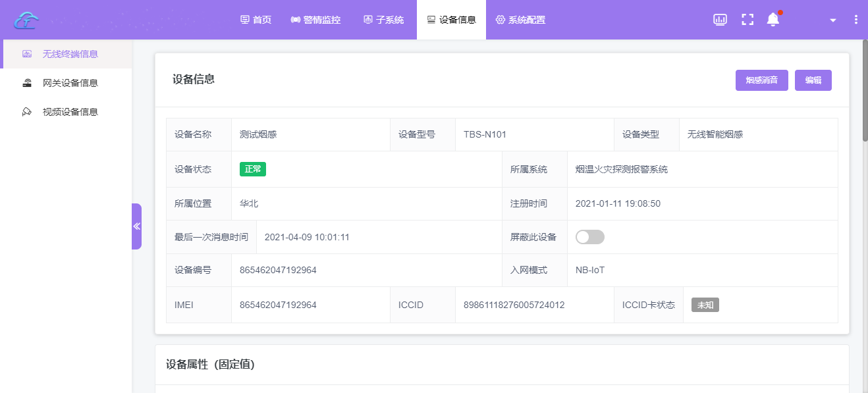Select 网关设备信息 in the sidebar
868x393 pixels.
tap(70, 83)
